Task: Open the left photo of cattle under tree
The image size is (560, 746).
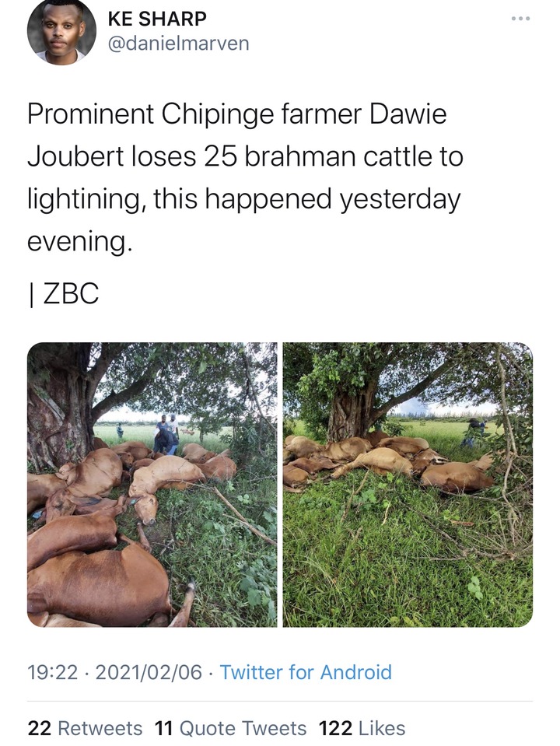Action: [152, 485]
